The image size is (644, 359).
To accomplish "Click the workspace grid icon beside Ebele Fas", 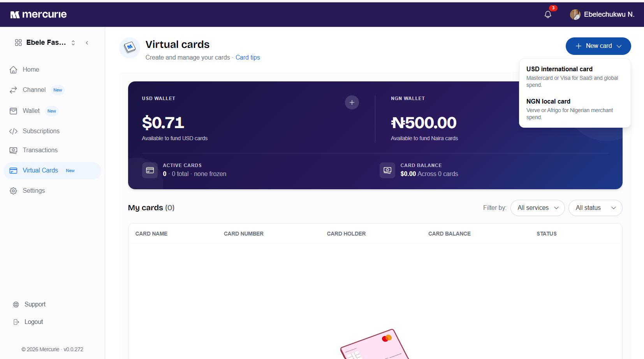I will [x=18, y=42].
